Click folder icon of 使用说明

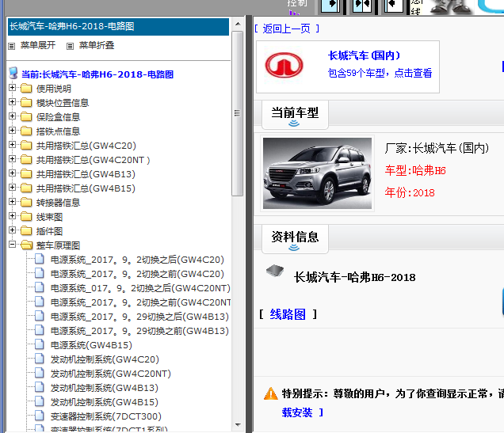(26, 89)
